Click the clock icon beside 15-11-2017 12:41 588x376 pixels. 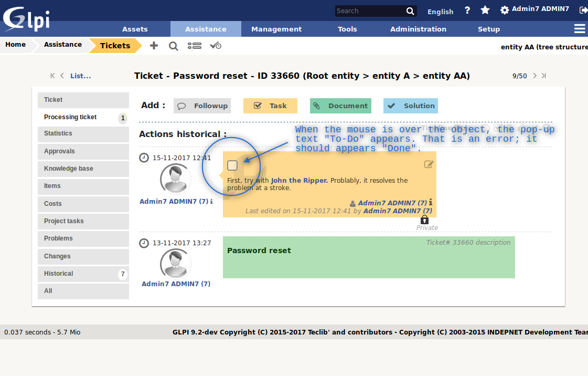144,158
